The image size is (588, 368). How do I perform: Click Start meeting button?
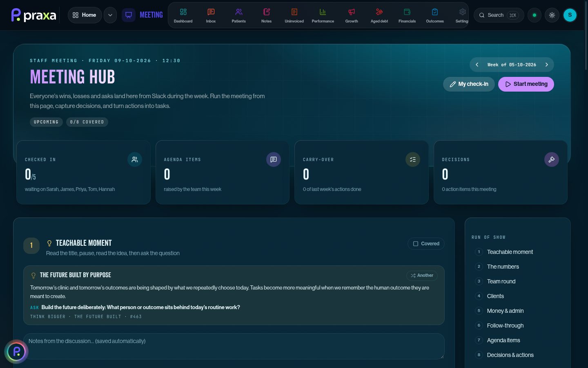(x=526, y=84)
